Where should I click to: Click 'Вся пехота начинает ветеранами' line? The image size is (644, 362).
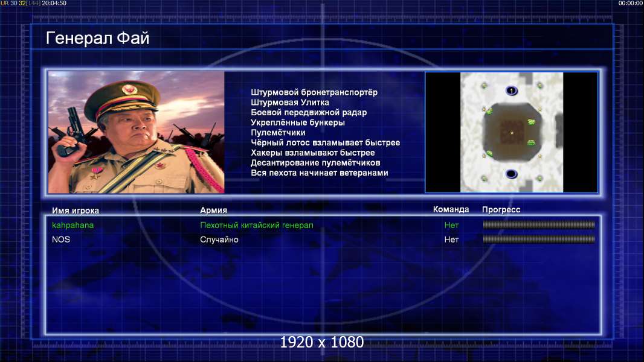(320, 173)
